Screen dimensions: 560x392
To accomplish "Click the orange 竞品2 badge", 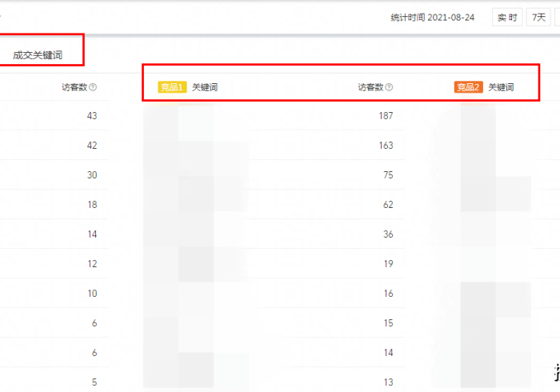I will point(468,87).
